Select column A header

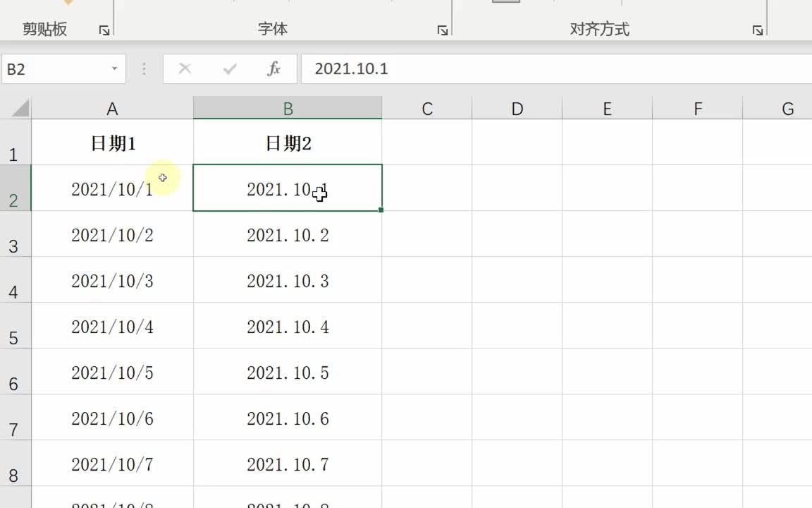pos(112,109)
